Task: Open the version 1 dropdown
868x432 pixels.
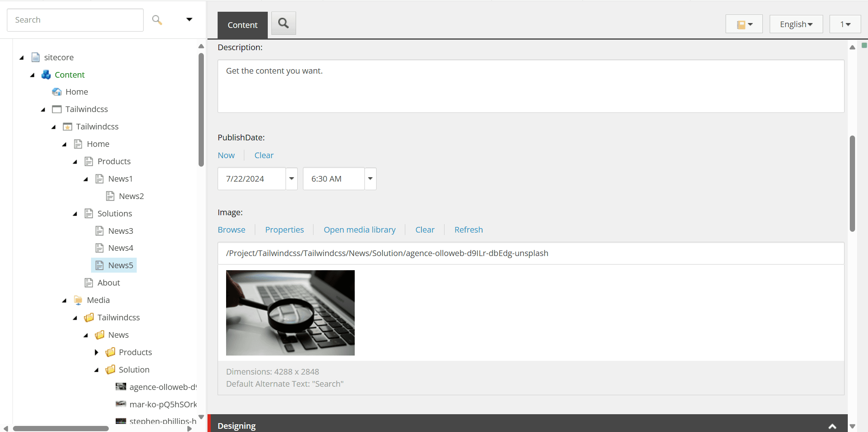Action: point(845,24)
